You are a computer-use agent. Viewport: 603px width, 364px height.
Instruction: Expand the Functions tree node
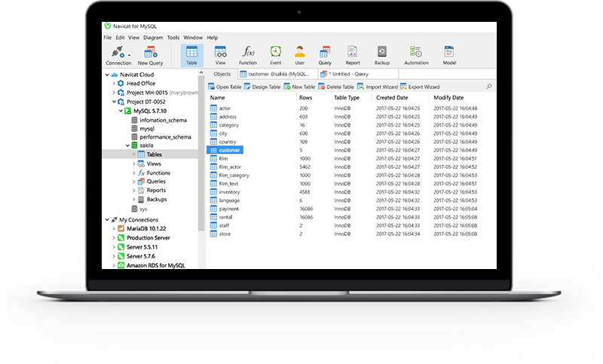click(134, 173)
